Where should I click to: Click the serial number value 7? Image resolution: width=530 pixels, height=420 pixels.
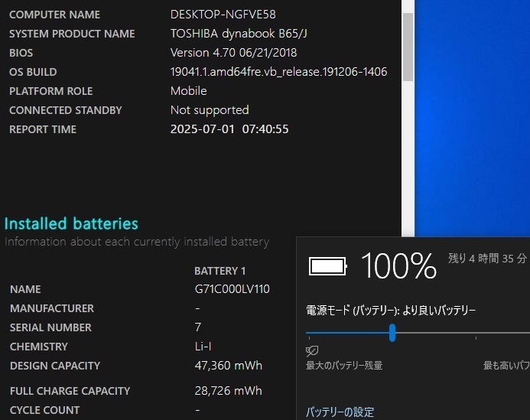click(x=198, y=327)
